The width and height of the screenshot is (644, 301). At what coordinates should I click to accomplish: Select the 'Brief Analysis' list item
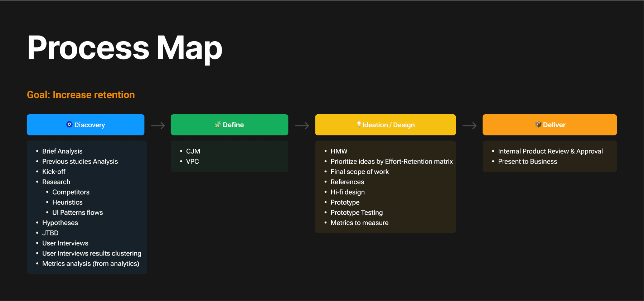[62, 151]
